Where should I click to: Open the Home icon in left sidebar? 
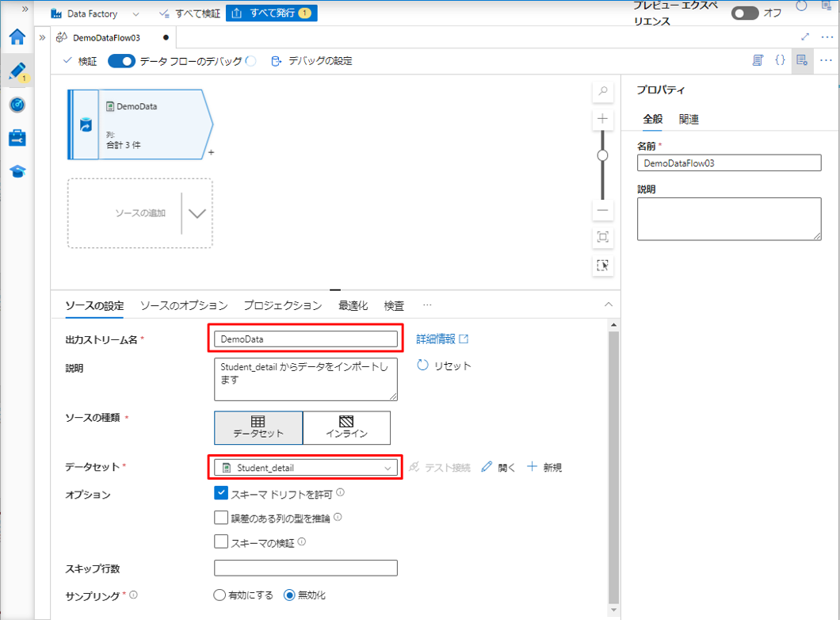pyautogui.click(x=17, y=37)
